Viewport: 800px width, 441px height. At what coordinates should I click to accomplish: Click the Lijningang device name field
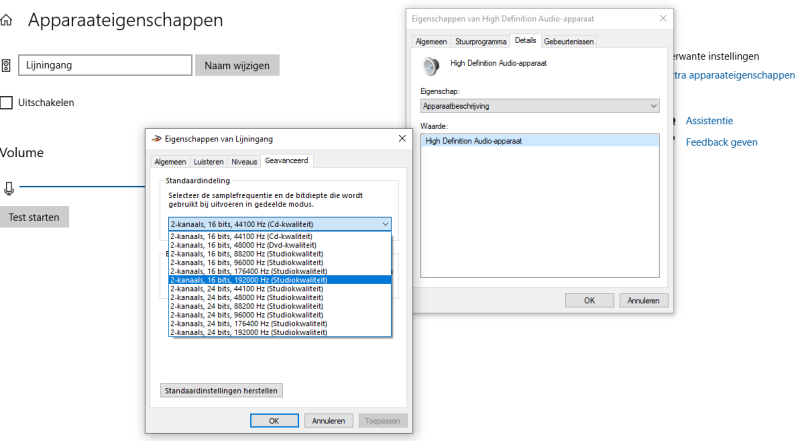coord(105,65)
